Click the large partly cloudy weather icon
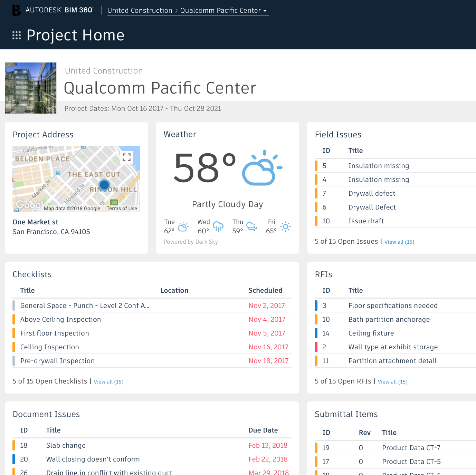 (x=262, y=168)
